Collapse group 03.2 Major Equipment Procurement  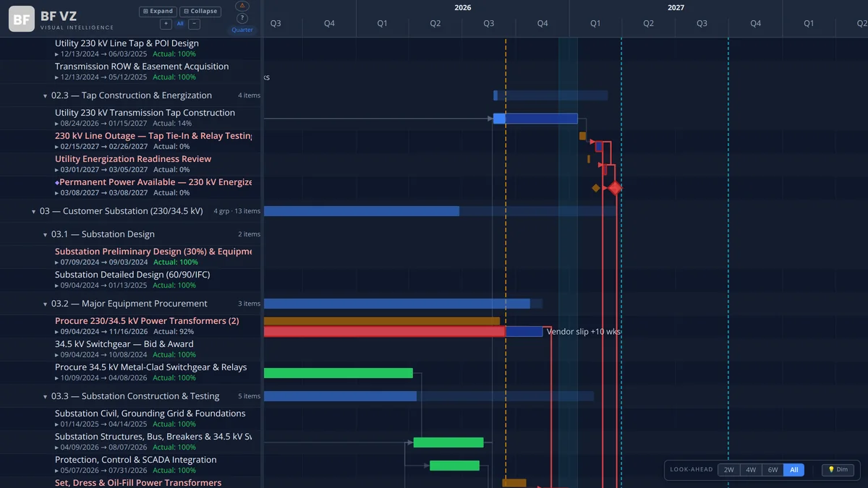coord(45,304)
